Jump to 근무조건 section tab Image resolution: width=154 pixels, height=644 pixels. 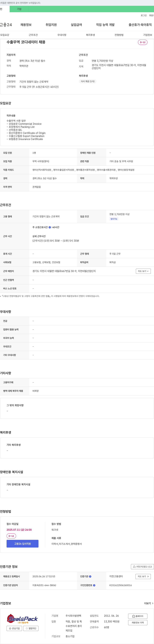tap(33, 35)
